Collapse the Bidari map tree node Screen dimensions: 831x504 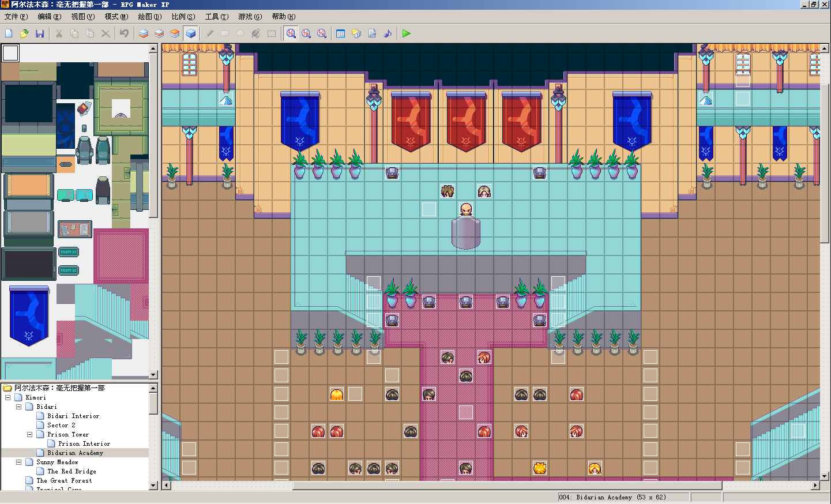click(18, 407)
